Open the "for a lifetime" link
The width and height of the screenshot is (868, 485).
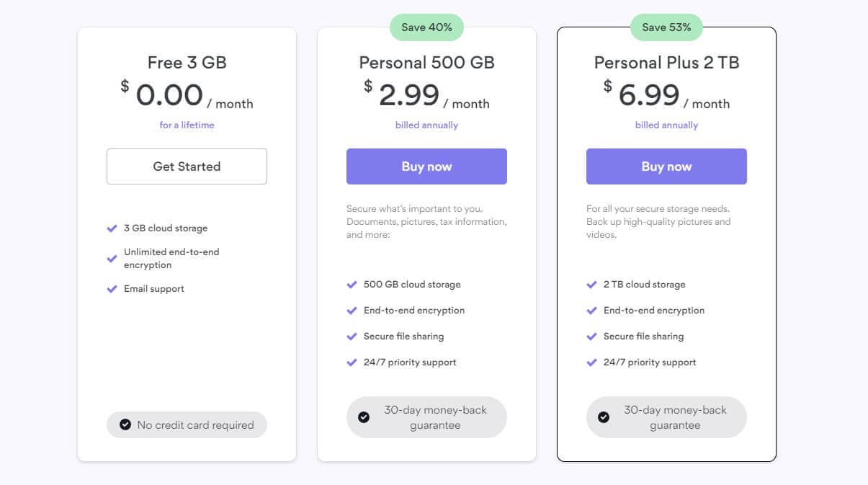pyautogui.click(x=187, y=125)
